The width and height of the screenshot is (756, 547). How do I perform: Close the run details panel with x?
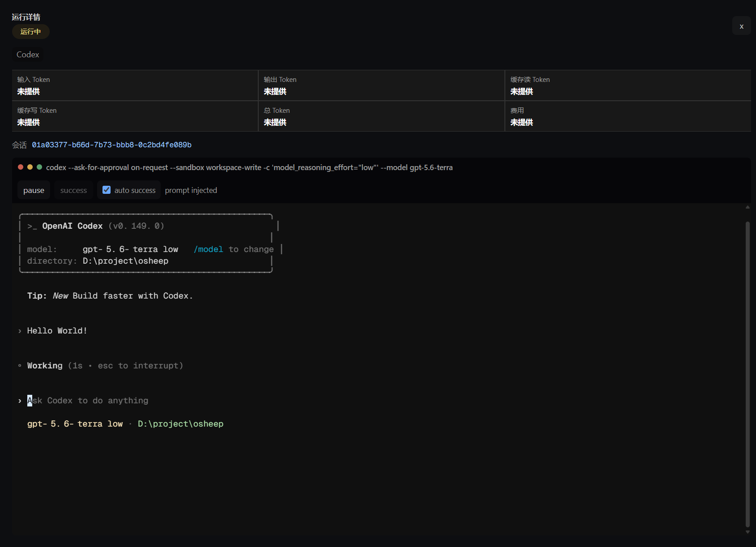coord(741,26)
